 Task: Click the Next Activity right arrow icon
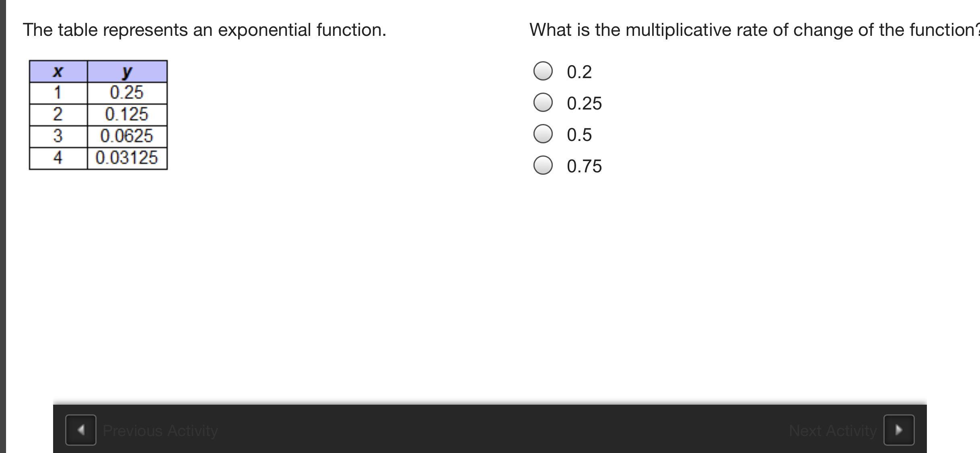(x=899, y=430)
